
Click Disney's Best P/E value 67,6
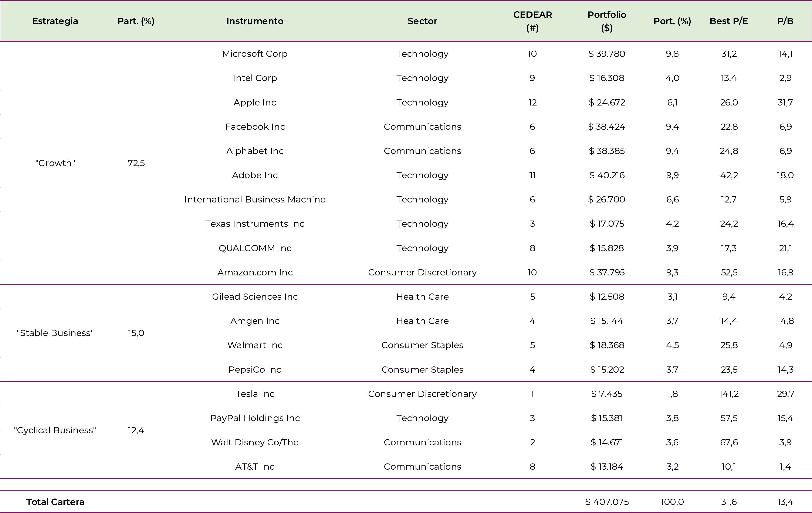pos(729,442)
